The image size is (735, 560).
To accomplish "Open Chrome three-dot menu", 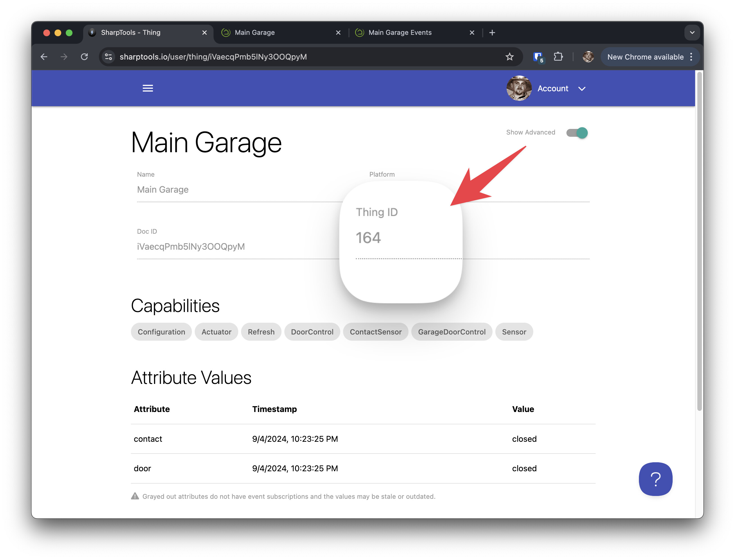I will tap(691, 57).
